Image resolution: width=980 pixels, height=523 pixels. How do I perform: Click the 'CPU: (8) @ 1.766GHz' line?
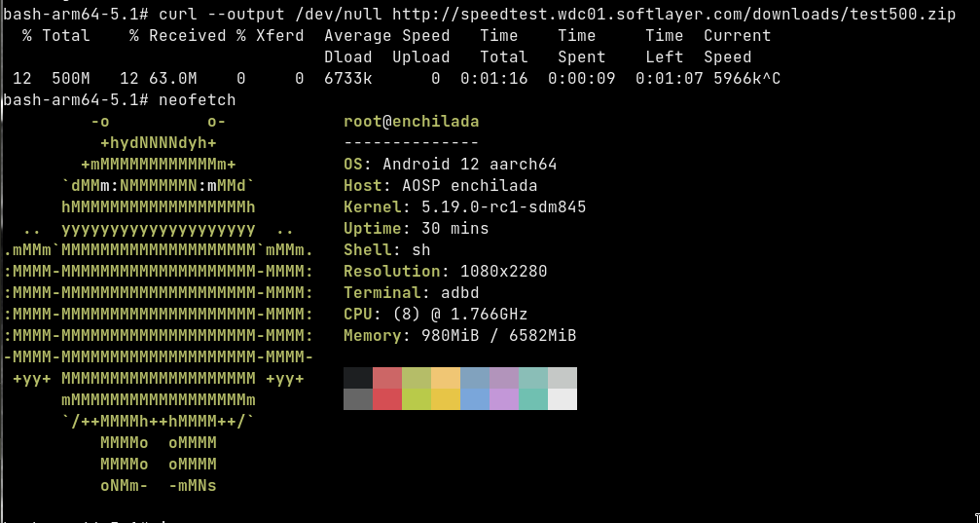[436, 314]
